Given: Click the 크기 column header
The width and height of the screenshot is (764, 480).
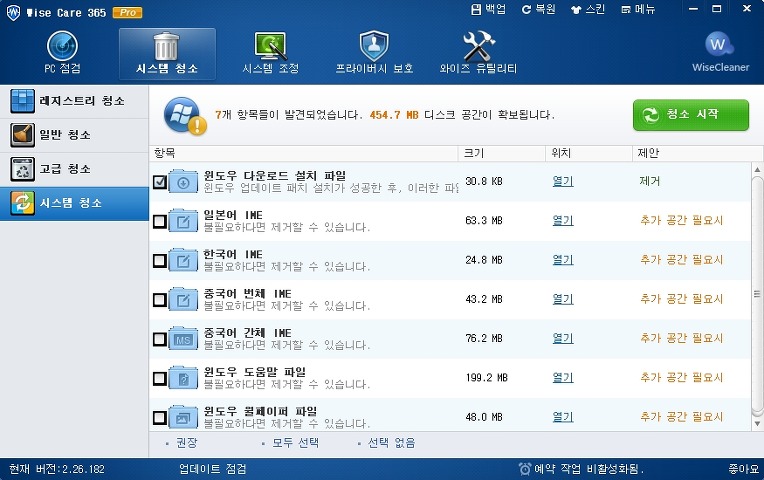Looking at the screenshot, I should (473, 153).
